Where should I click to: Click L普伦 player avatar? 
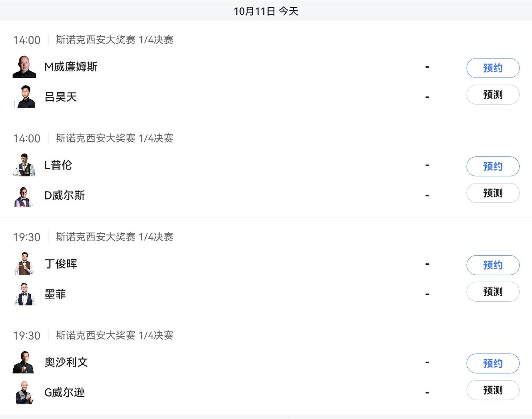click(x=24, y=165)
